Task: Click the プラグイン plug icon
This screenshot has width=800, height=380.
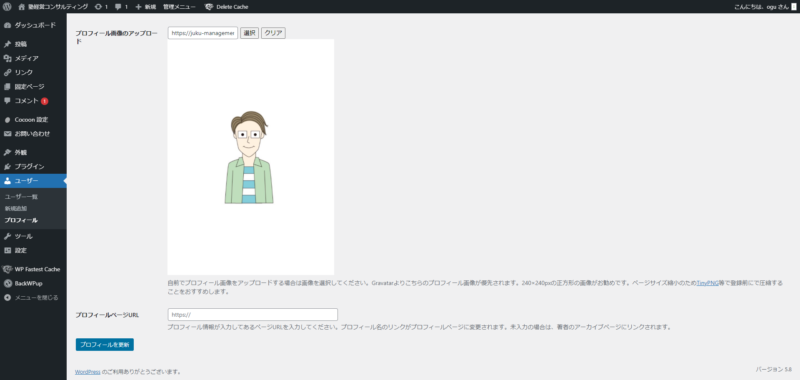Action: pos(7,167)
